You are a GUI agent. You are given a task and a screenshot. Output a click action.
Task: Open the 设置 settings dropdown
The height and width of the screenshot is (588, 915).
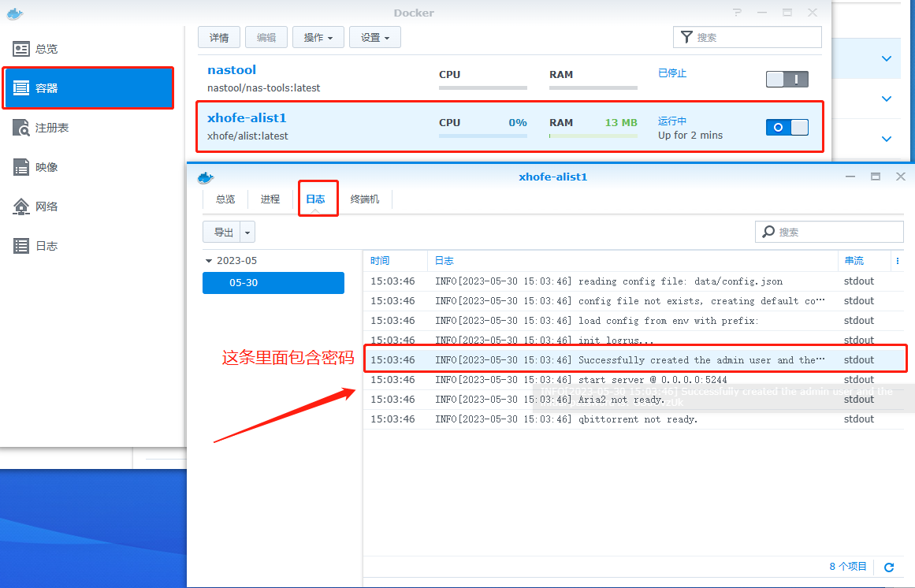(374, 37)
